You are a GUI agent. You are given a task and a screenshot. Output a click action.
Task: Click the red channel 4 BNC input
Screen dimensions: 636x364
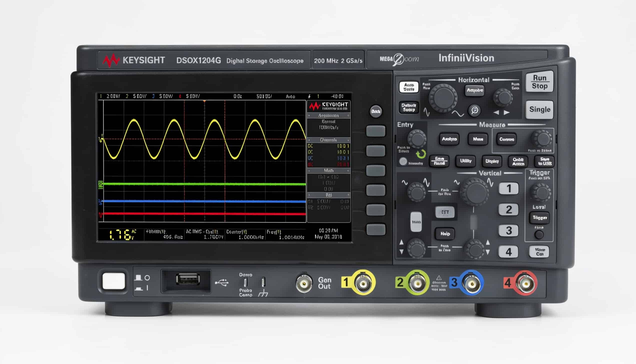point(525,283)
